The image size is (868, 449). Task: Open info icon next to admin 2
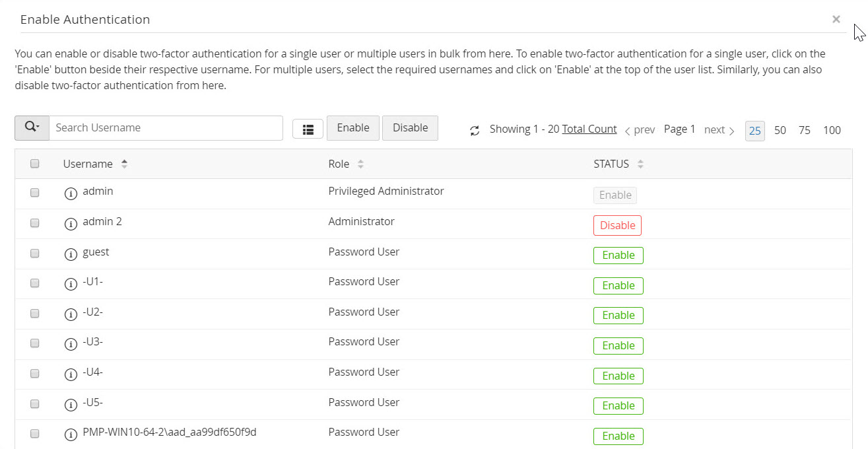71,224
